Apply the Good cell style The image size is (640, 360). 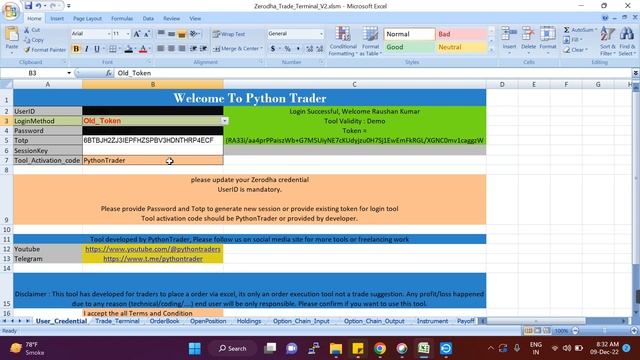coord(409,47)
